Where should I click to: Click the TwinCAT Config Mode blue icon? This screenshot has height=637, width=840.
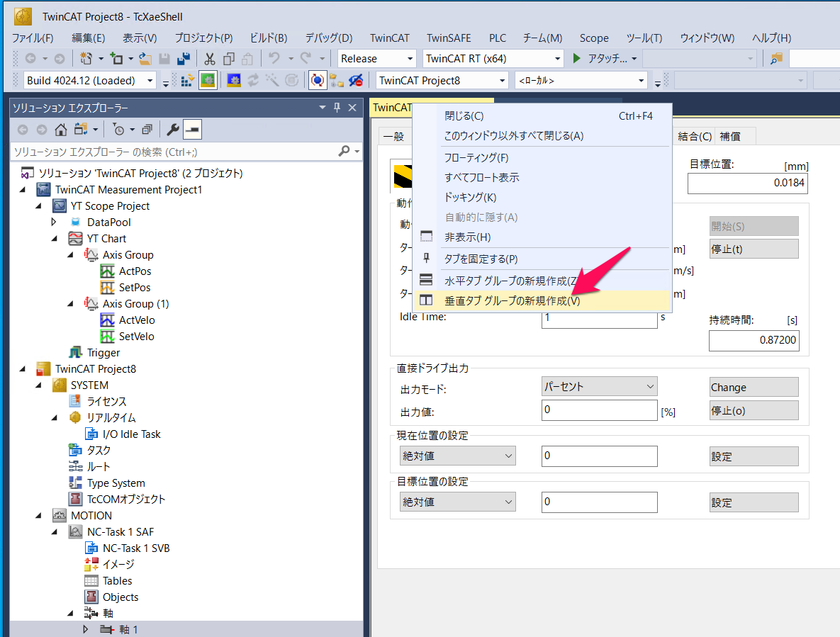[x=234, y=81]
